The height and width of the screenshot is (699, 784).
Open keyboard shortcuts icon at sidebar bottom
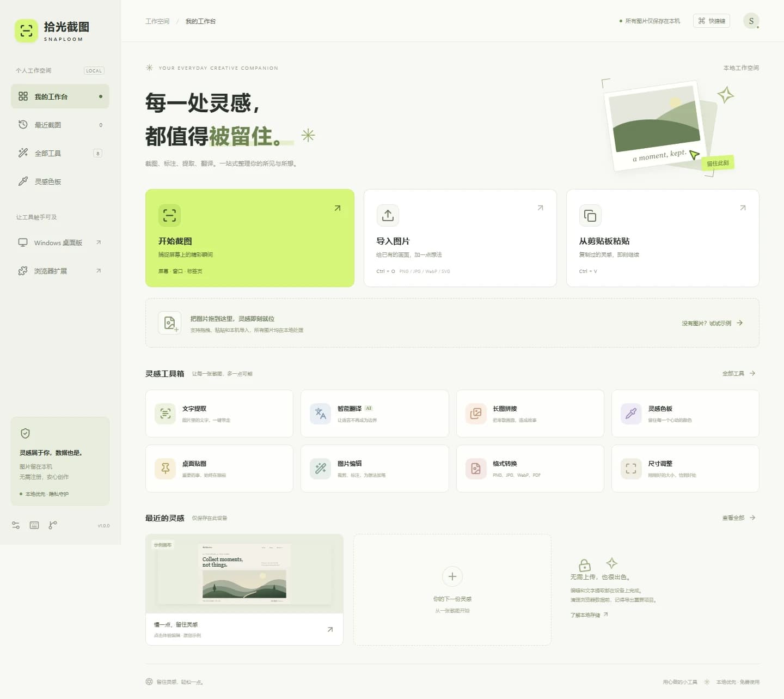(x=34, y=525)
